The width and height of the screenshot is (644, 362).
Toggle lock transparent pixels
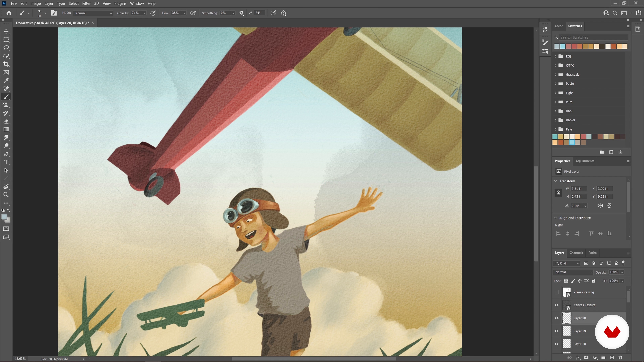[566, 281]
